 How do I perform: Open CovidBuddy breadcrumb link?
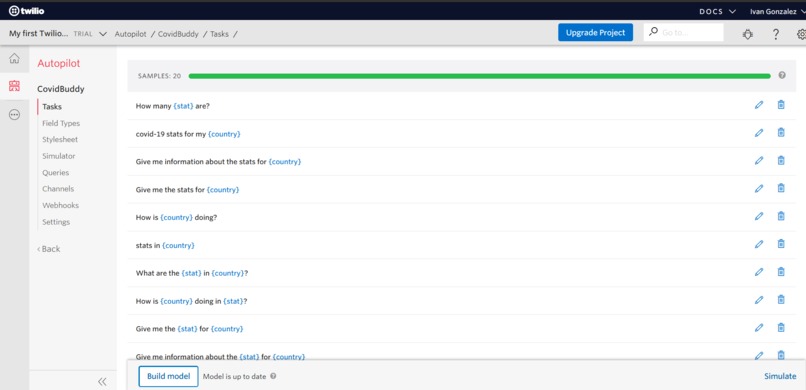[x=178, y=34]
